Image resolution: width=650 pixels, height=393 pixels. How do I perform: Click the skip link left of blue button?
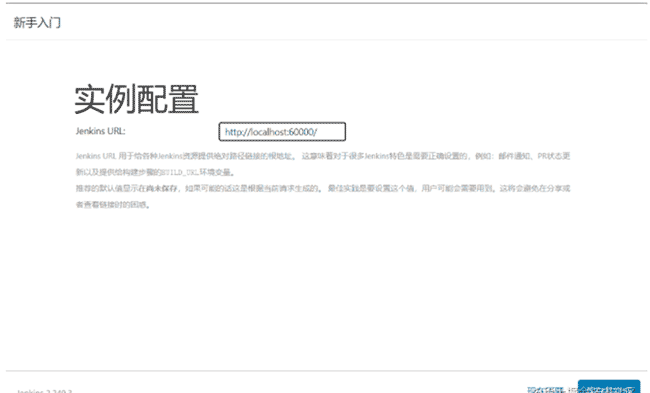[x=546, y=389]
